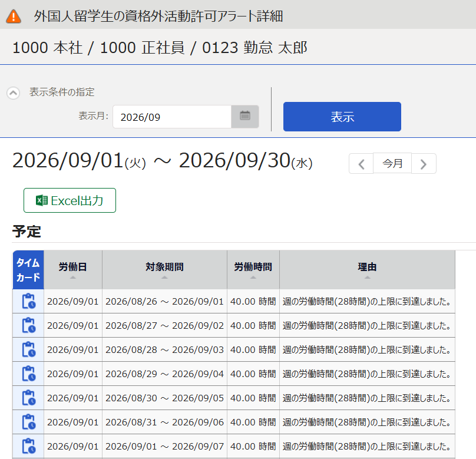476x459 pixels.
Task: Sort by 対象期間 column header
Action: (164, 270)
